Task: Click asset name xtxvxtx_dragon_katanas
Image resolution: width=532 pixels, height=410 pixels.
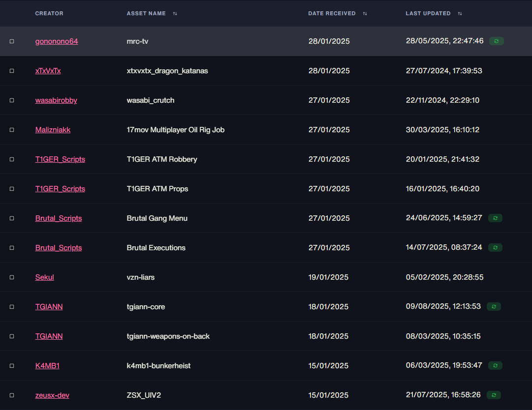Action: coord(167,71)
